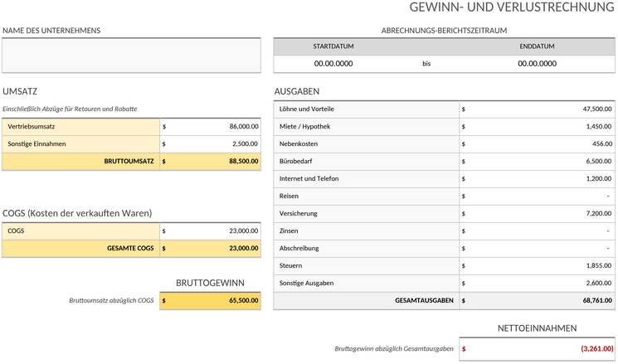Image resolution: width=618 pixels, height=364 pixels.
Task: Click the AUSGABEN section heading
Action: 297,91
